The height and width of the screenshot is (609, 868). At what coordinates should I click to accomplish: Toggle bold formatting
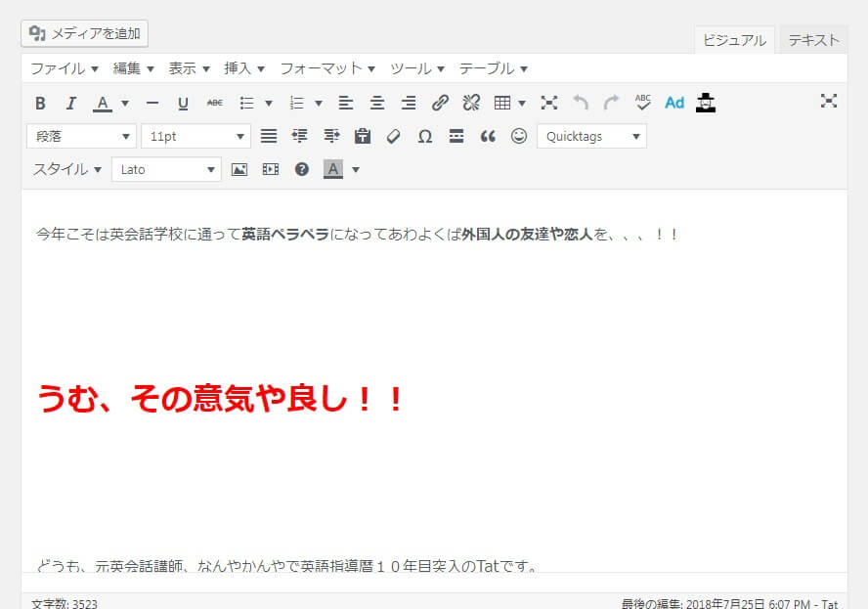[x=40, y=103]
